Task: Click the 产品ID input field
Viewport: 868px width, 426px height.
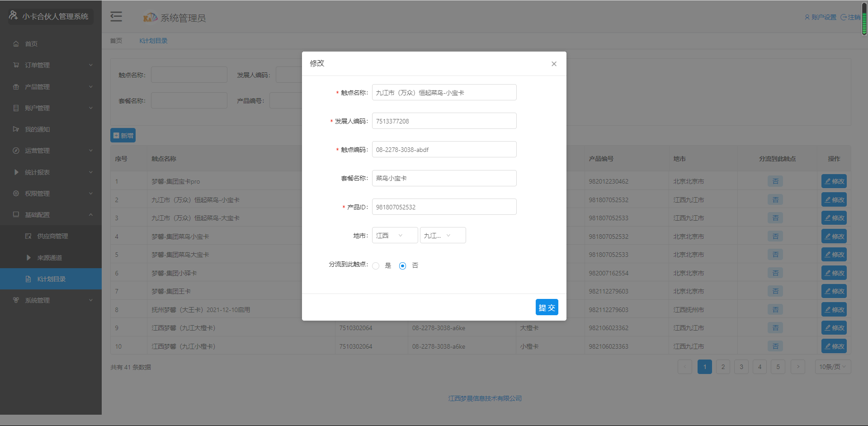Action: (444, 207)
